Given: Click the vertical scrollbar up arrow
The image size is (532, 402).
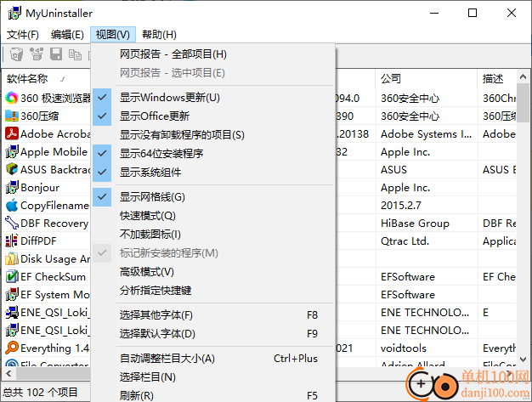Looking at the screenshot, I should coord(523,77).
